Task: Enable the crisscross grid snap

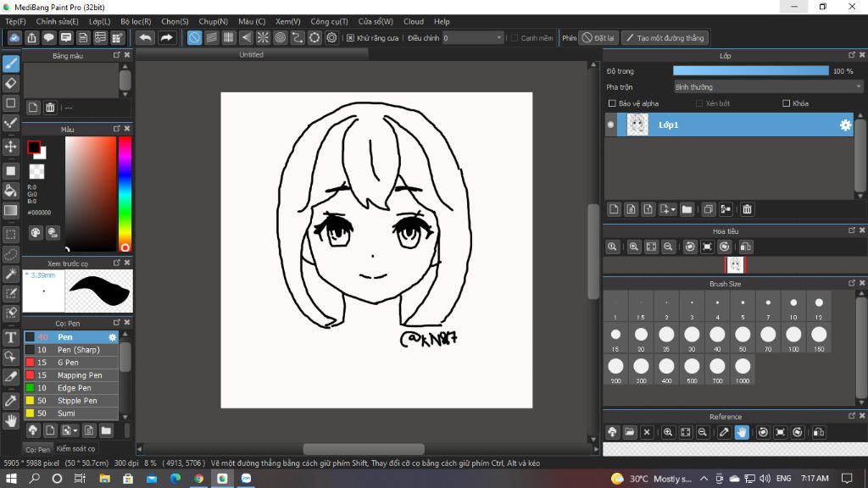Action: point(229,37)
